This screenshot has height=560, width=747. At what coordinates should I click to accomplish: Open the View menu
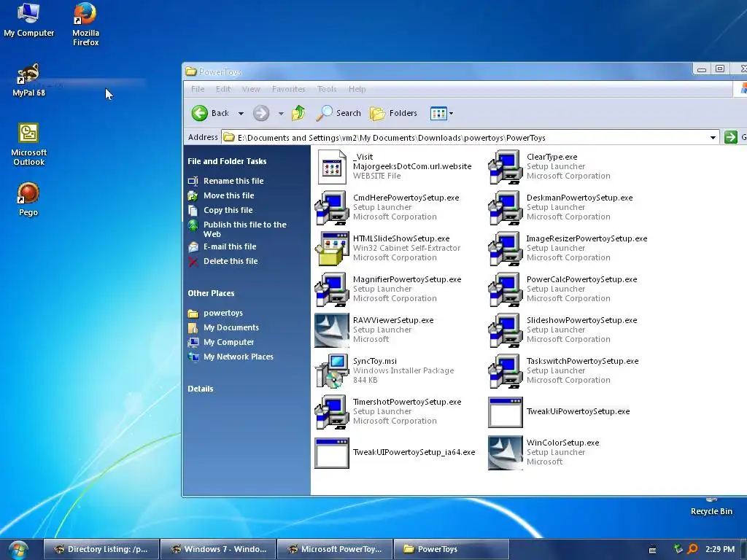coord(251,89)
